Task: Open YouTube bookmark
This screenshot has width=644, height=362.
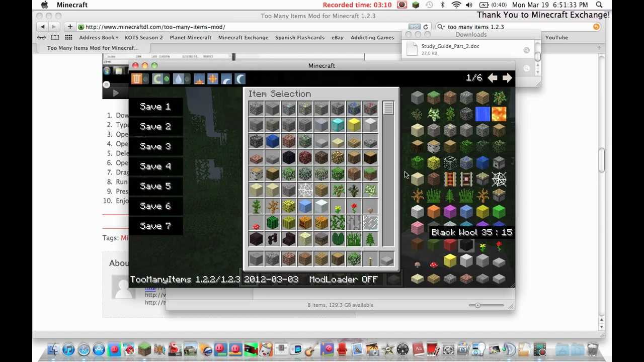Action: [x=556, y=37]
